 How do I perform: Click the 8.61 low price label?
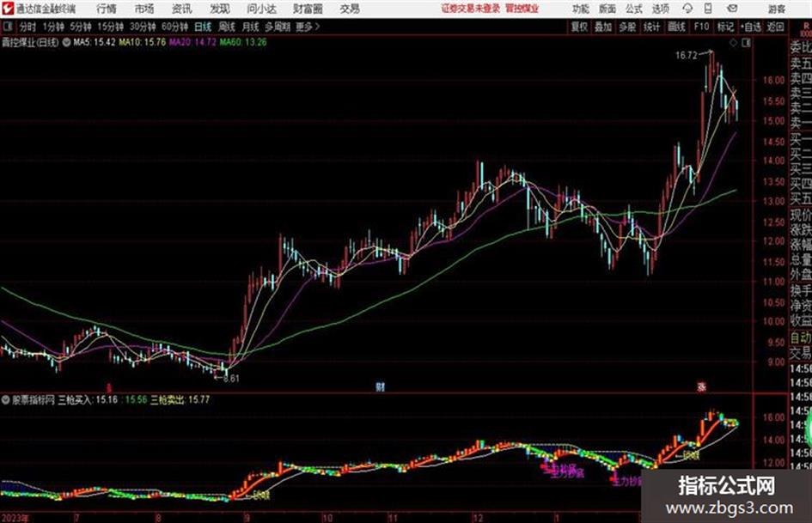[231, 379]
